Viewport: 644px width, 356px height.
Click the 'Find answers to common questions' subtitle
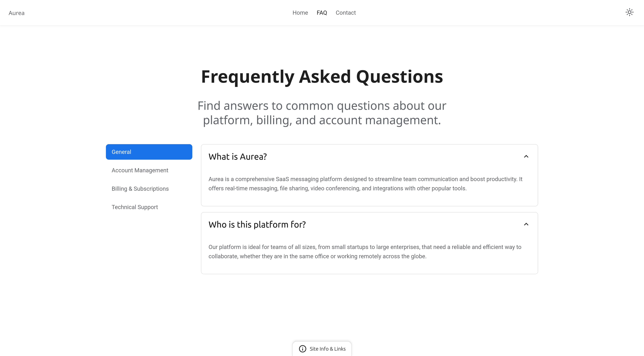(322, 113)
